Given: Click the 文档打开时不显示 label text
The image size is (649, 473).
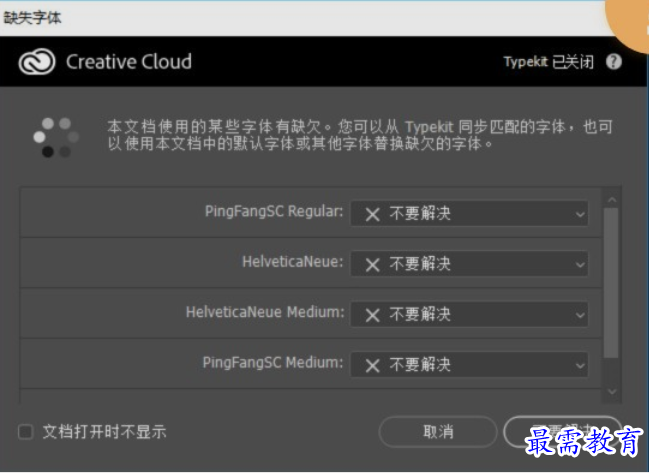Looking at the screenshot, I should (105, 432).
